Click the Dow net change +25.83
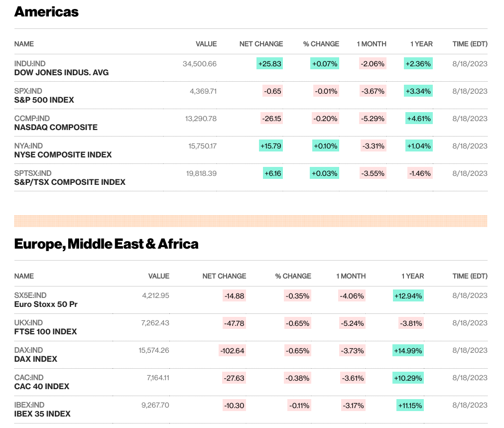Image resolution: width=504 pixels, height=428 pixels. [x=269, y=64]
